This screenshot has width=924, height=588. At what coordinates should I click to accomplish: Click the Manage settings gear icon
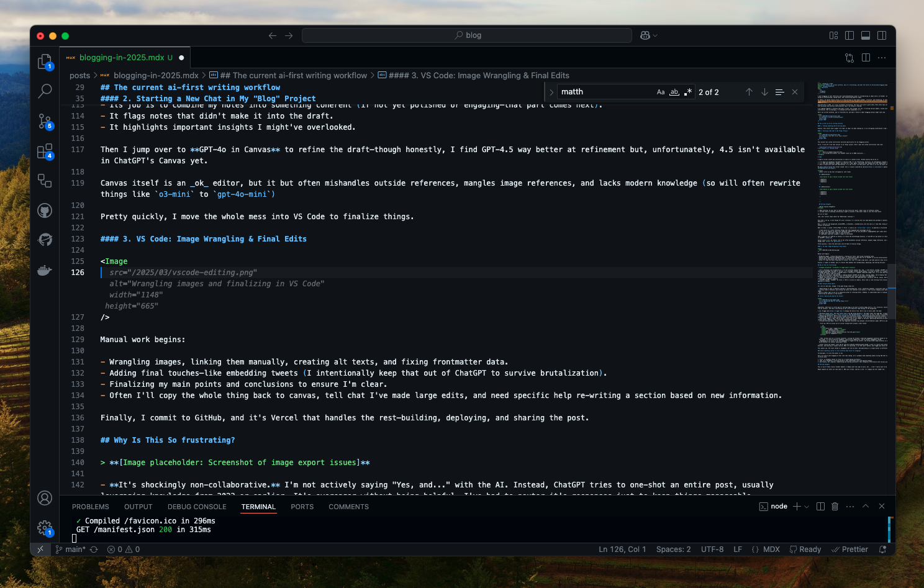coord(45,528)
